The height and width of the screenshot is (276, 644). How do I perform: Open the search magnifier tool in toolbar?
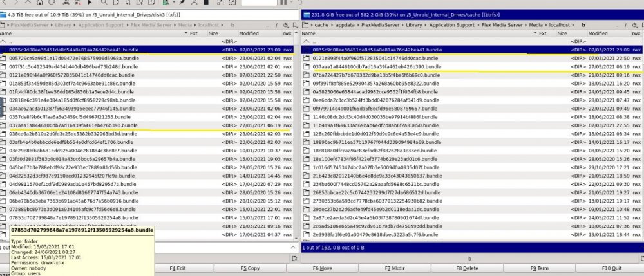[x=104, y=2]
